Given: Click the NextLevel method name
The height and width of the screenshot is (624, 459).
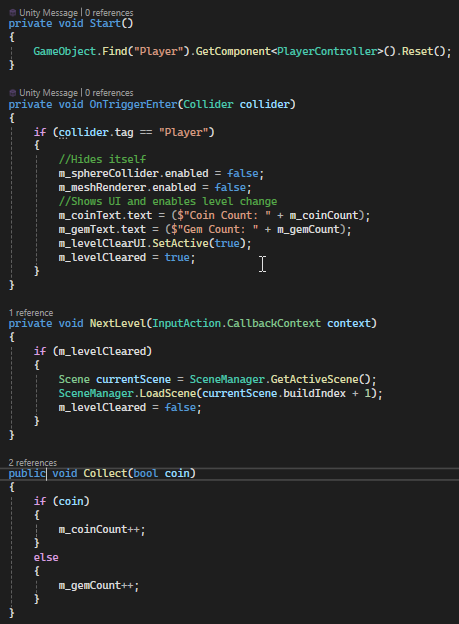Looking at the screenshot, I should [118, 323].
